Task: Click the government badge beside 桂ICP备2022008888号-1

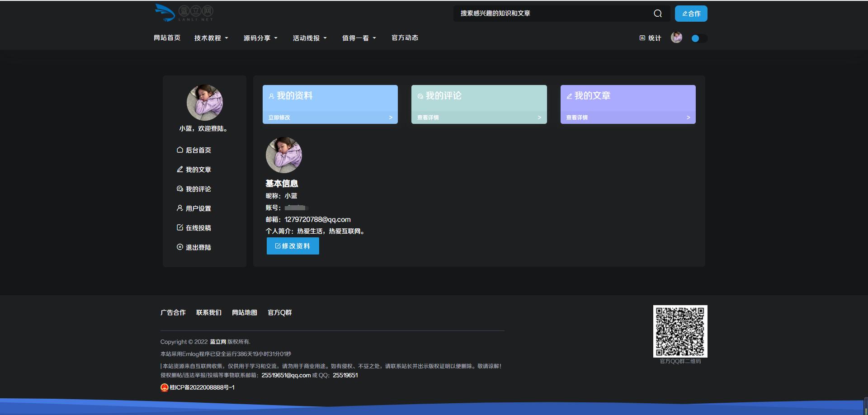Action: click(165, 387)
